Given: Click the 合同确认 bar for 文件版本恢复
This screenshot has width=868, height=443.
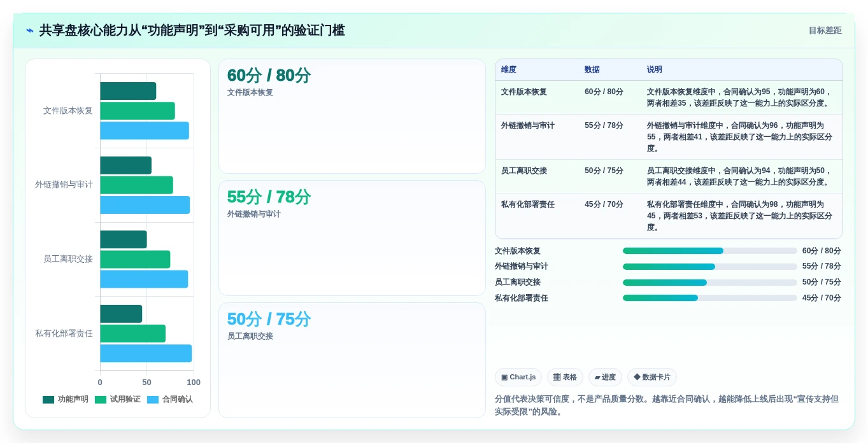Looking at the screenshot, I should point(145,130).
